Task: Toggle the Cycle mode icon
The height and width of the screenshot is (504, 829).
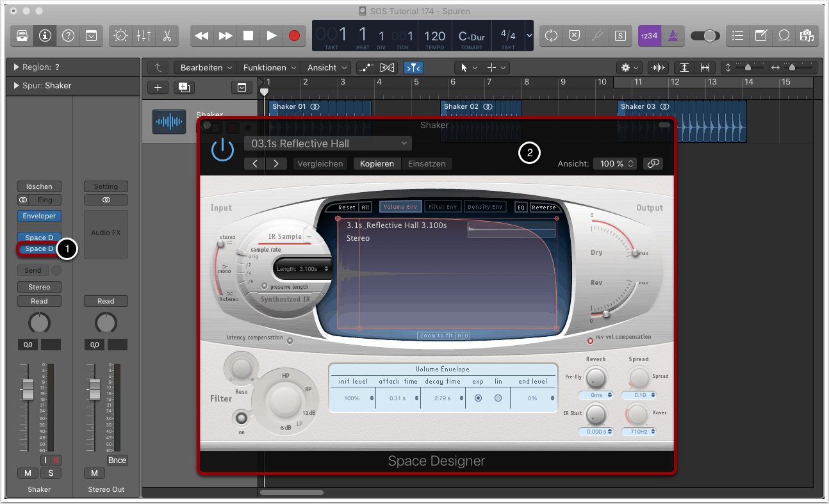Action: click(x=551, y=36)
